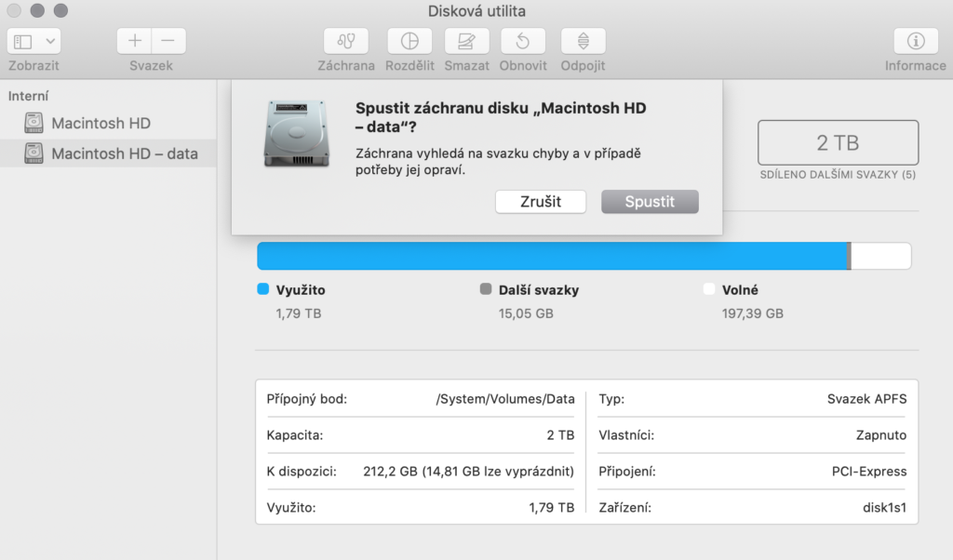Click the Disková utilita window title
This screenshot has width=953, height=560.
pos(476,11)
